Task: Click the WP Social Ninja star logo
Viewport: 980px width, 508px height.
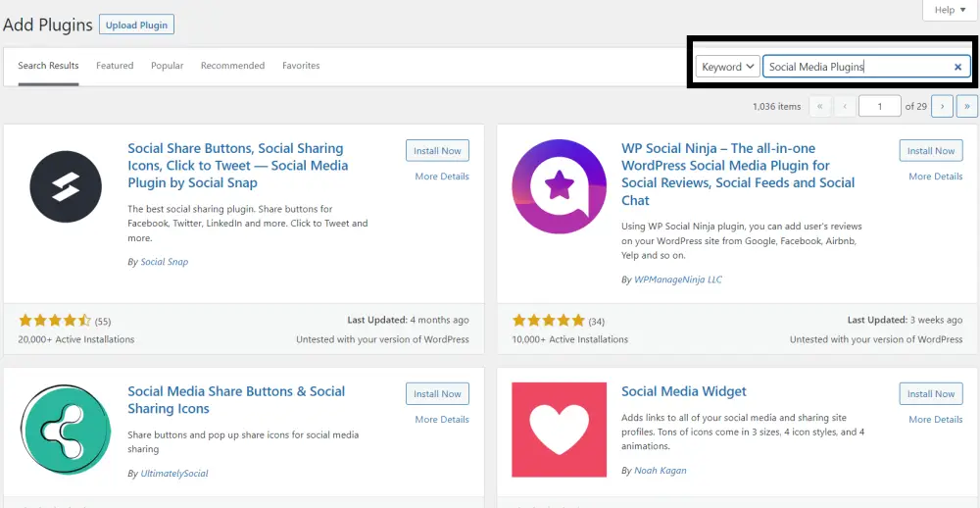Action: click(559, 186)
